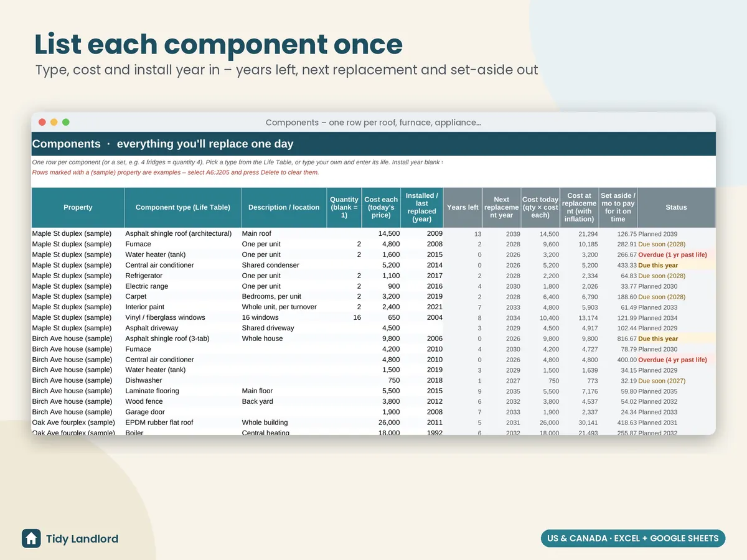Select the Years left column header

coord(463,207)
